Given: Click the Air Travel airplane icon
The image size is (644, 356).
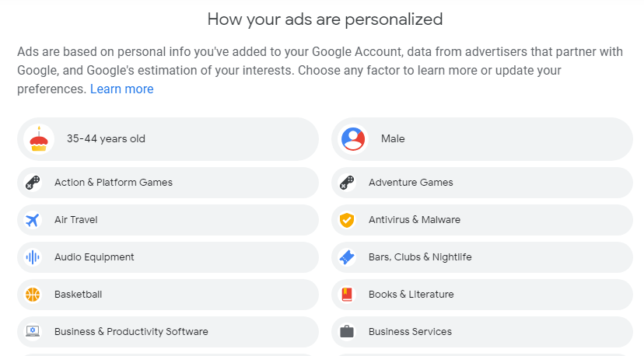Looking at the screenshot, I should (33, 220).
